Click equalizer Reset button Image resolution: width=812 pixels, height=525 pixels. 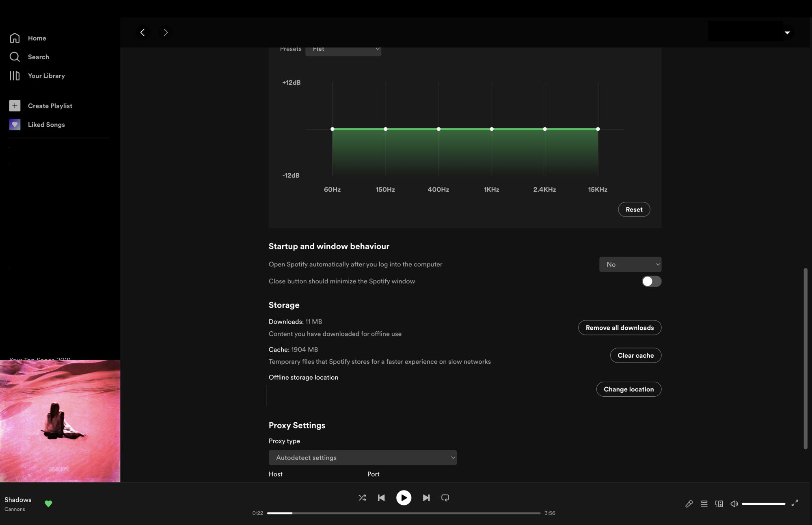[x=634, y=210]
